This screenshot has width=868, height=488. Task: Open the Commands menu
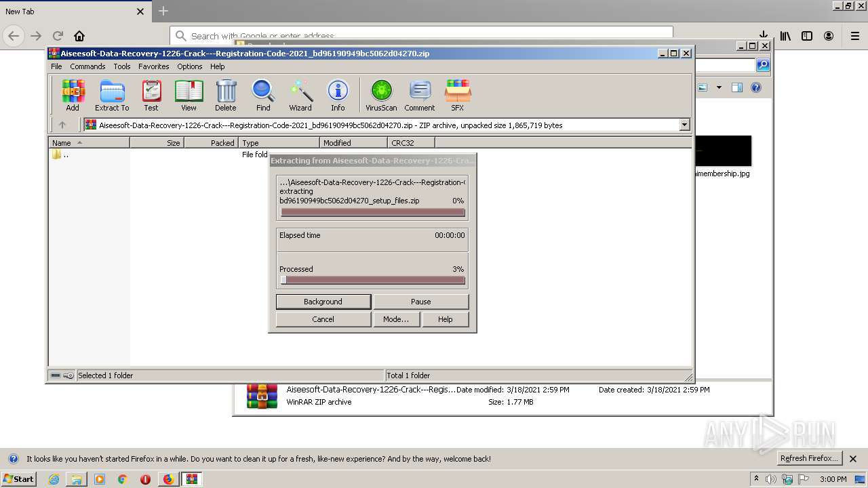(x=87, y=66)
